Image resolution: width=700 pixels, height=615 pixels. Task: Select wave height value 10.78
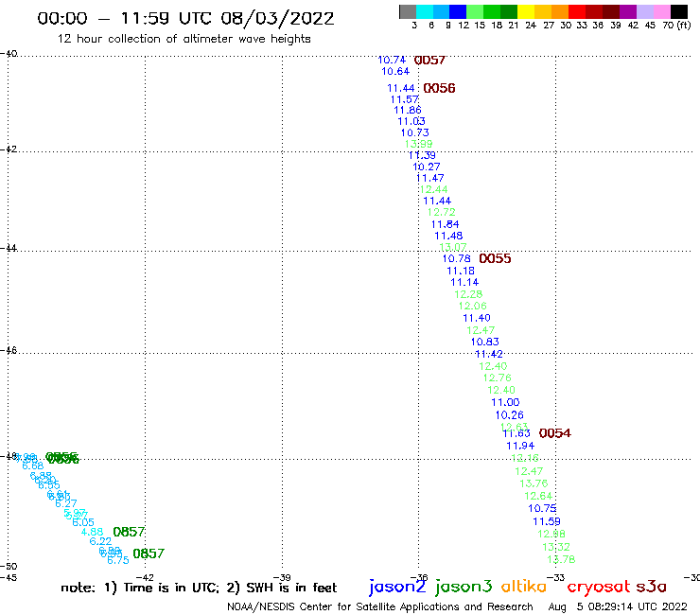[456, 258]
